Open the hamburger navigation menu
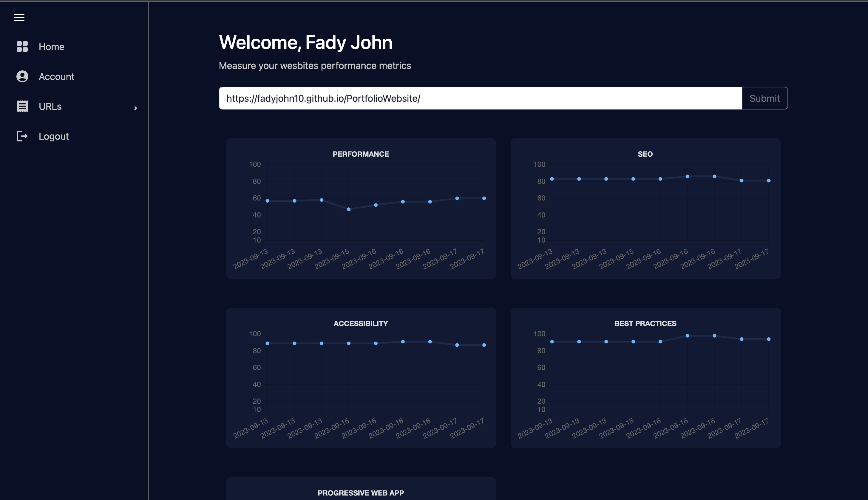This screenshot has height=500, width=868. [19, 17]
